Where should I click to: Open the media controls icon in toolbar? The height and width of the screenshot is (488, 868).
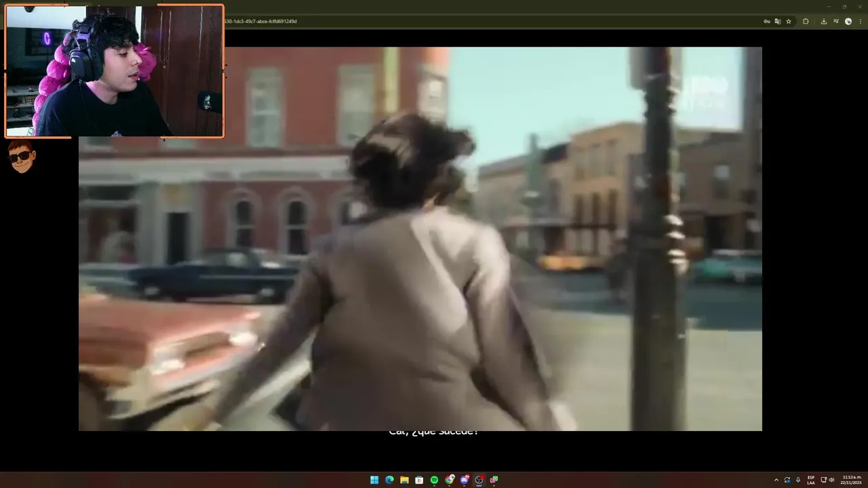[836, 21]
